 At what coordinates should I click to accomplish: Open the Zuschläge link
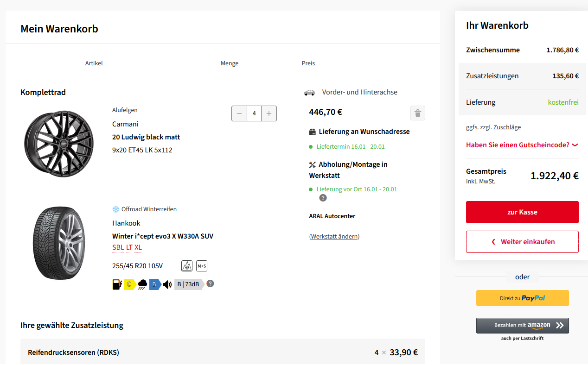click(507, 127)
